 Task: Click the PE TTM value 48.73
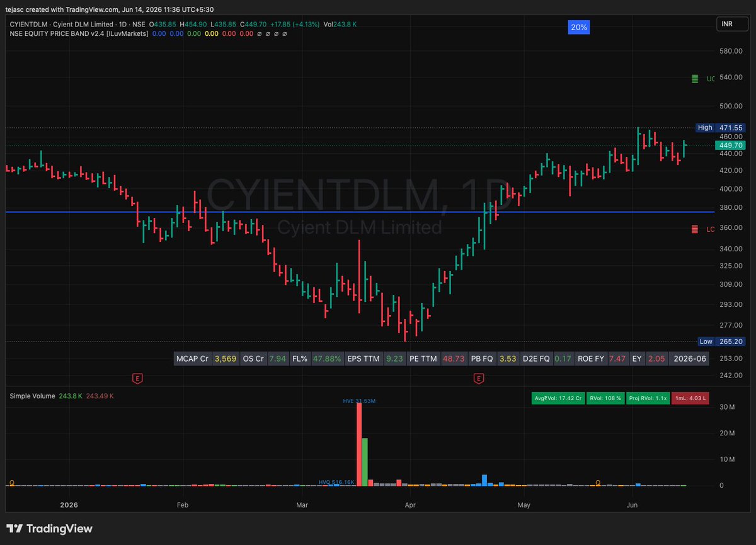tap(454, 359)
